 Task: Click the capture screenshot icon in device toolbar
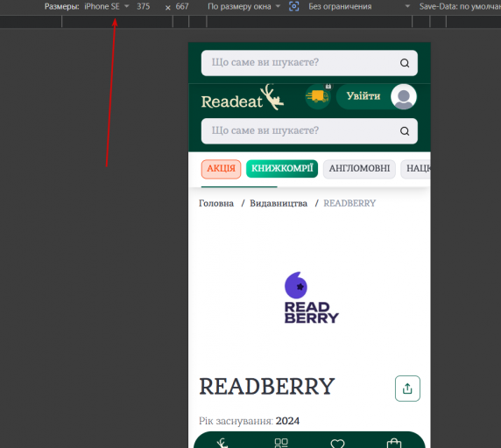[294, 6]
